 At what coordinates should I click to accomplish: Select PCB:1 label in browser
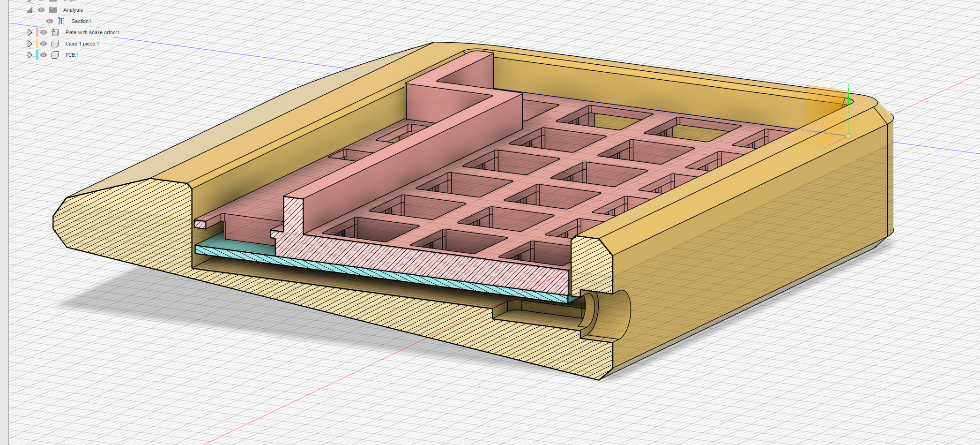(x=72, y=55)
